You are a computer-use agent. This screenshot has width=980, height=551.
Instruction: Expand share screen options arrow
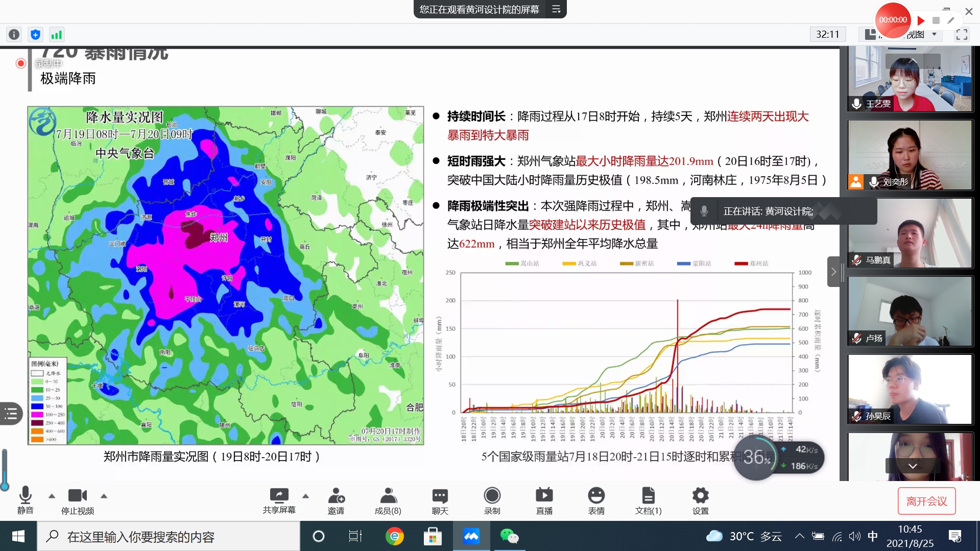tap(305, 496)
